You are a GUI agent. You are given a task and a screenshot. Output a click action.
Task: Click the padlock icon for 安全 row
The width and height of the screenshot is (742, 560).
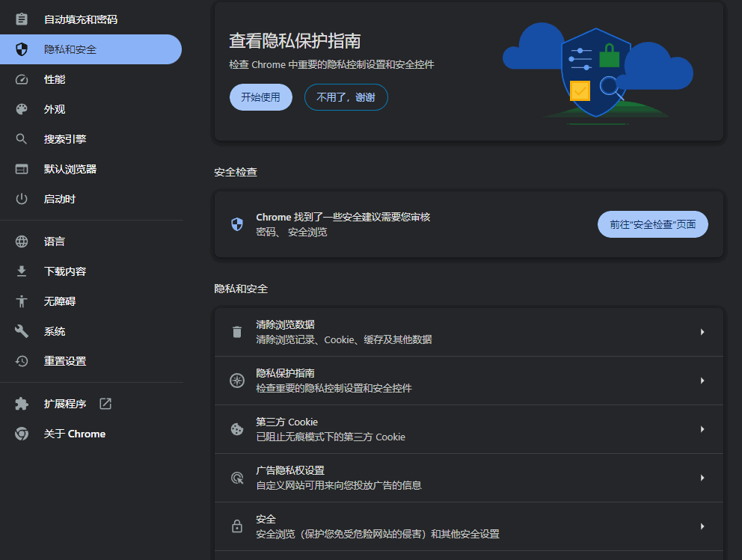point(237,526)
